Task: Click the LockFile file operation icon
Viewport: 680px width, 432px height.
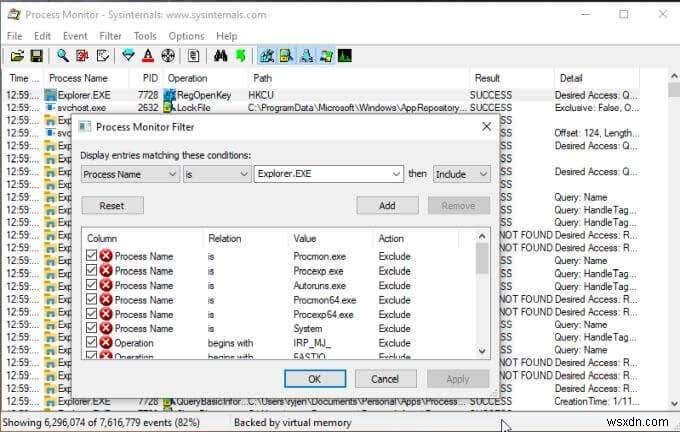Action: click(x=169, y=107)
